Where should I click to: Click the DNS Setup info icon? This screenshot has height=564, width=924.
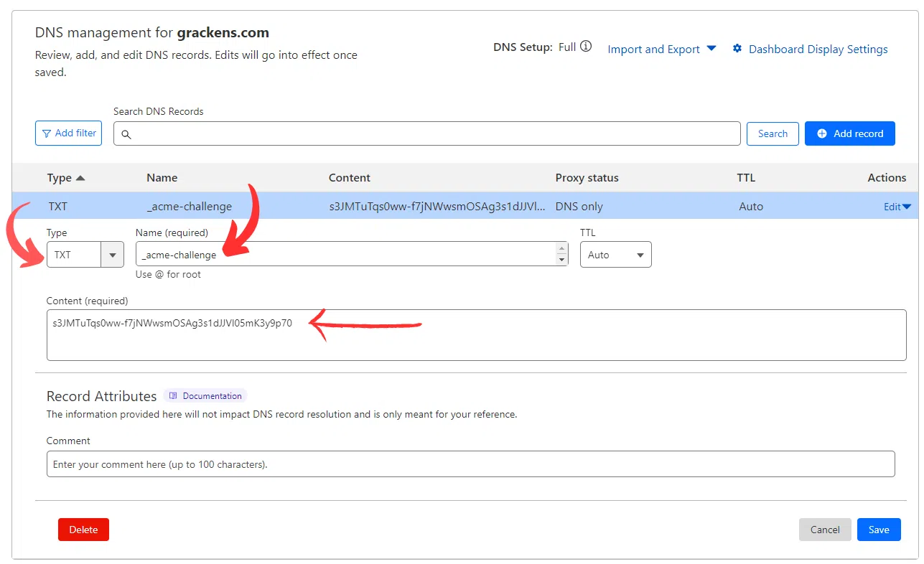click(586, 47)
